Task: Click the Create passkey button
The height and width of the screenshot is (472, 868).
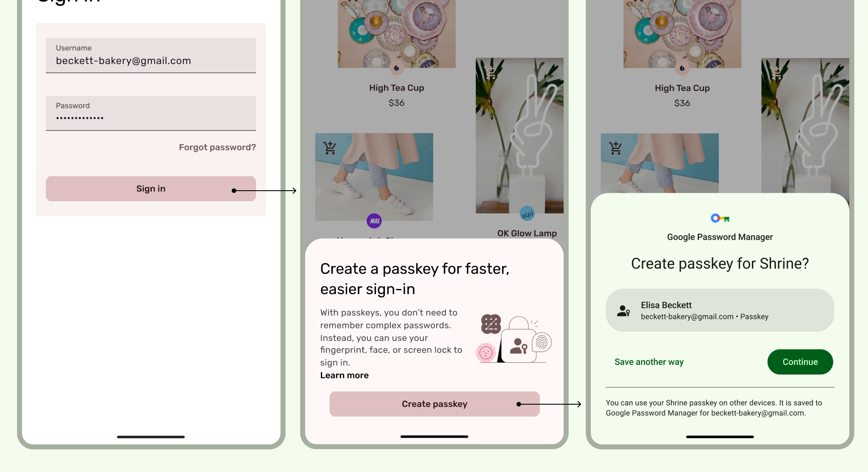Action: coord(434,403)
